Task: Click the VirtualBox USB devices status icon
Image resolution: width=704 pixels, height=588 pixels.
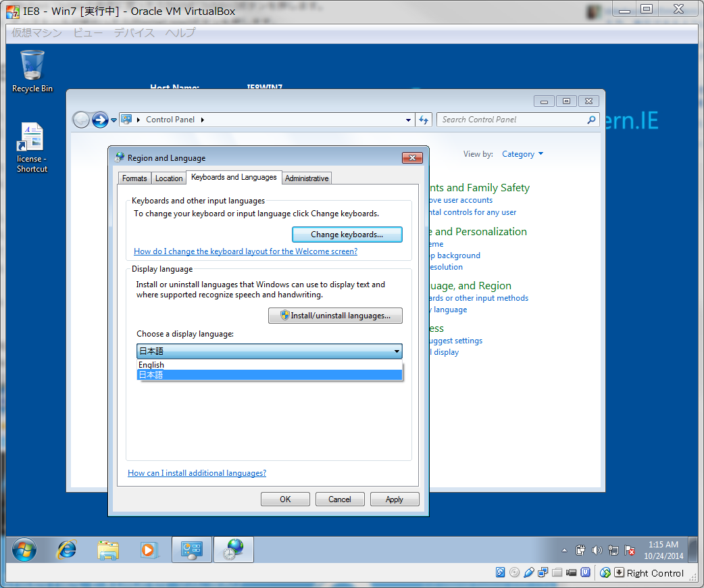Action: pos(529,572)
